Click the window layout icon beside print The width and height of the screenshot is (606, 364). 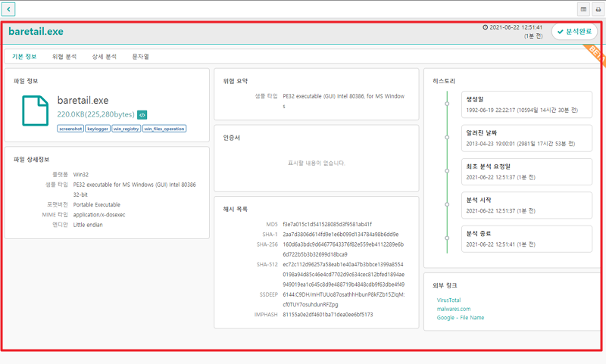[583, 9]
